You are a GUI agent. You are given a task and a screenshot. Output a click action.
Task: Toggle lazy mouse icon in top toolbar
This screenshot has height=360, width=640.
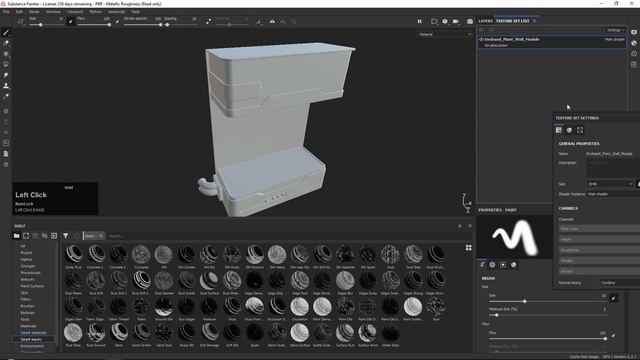click(x=209, y=21)
